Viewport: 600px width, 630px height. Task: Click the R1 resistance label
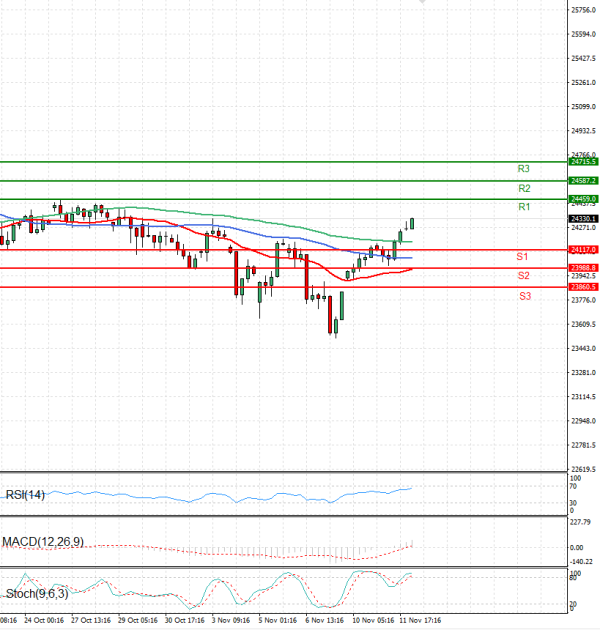pyautogui.click(x=523, y=207)
